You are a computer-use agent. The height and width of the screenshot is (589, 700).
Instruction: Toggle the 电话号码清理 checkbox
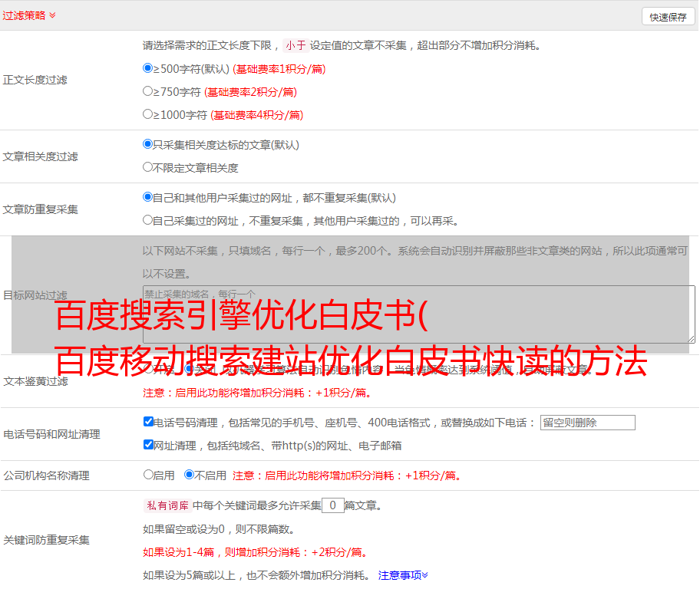pyautogui.click(x=149, y=422)
